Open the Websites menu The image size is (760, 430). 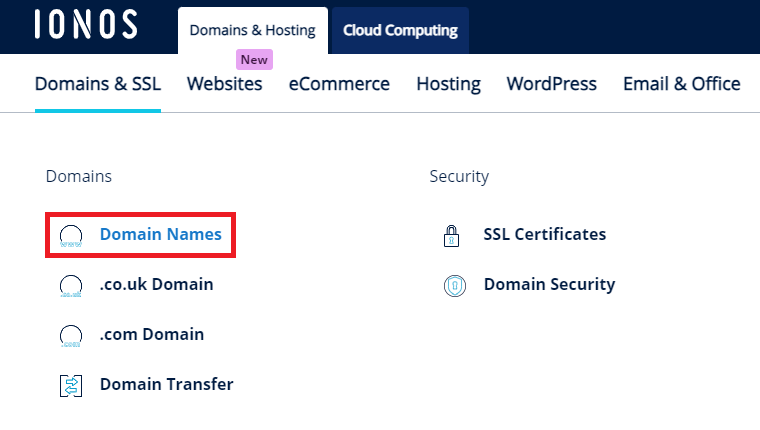[224, 84]
